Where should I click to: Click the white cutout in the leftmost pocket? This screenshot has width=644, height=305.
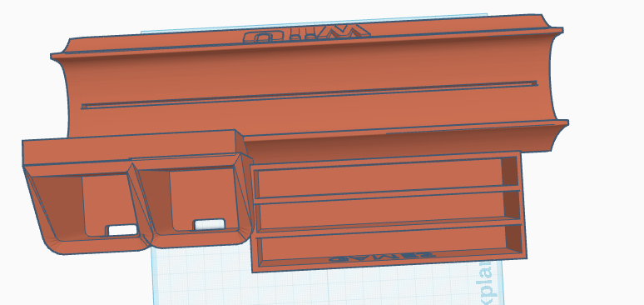tap(122, 230)
